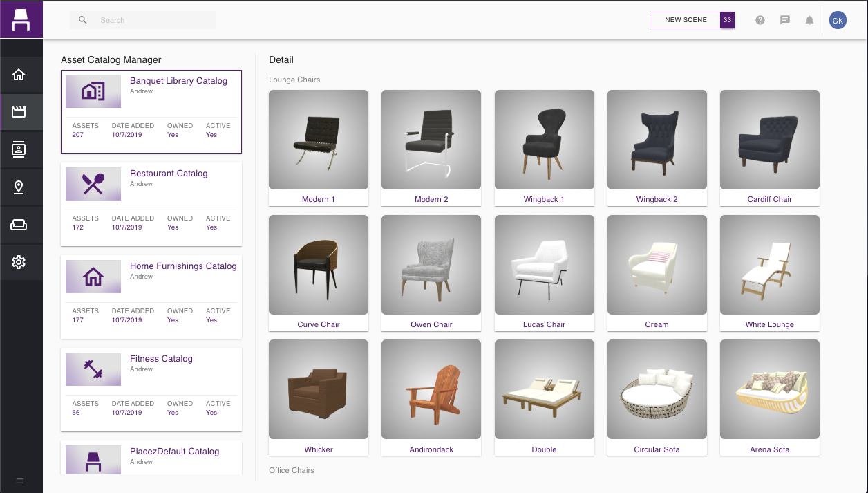Open Settings gear in the sidebar
The image size is (868, 493).
click(19, 262)
